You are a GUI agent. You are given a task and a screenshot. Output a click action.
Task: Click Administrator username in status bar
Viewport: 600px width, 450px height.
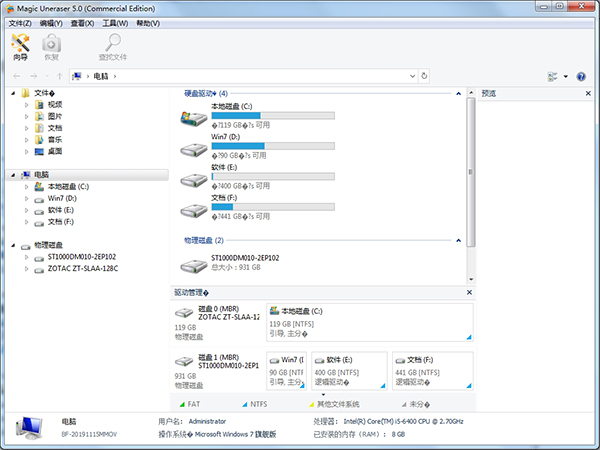[x=207, y=421]
